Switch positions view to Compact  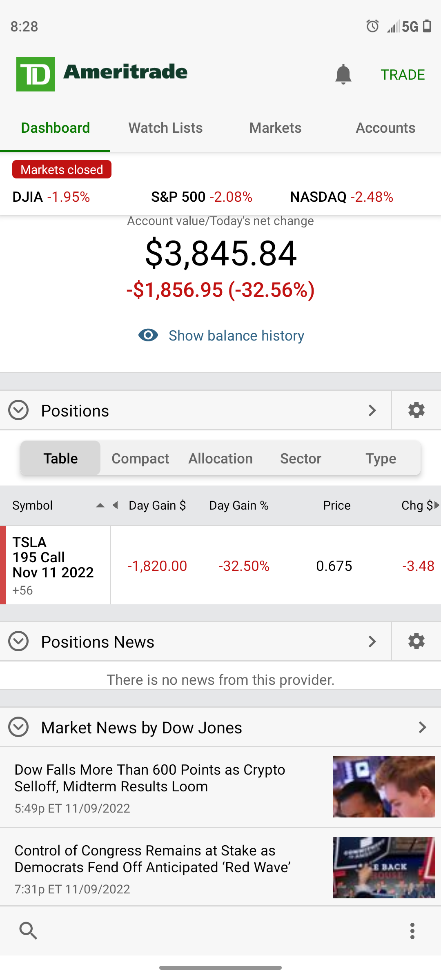pos(140,459)
